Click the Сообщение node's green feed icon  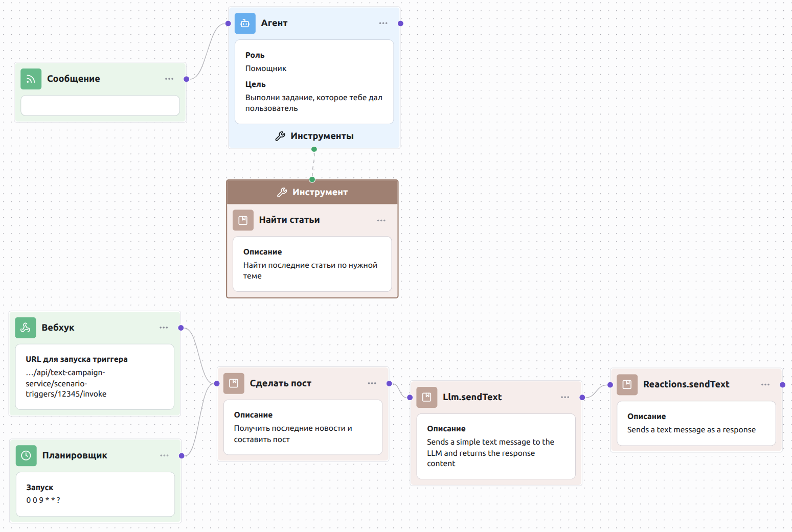pyautogui.click(x=31, y=79)
